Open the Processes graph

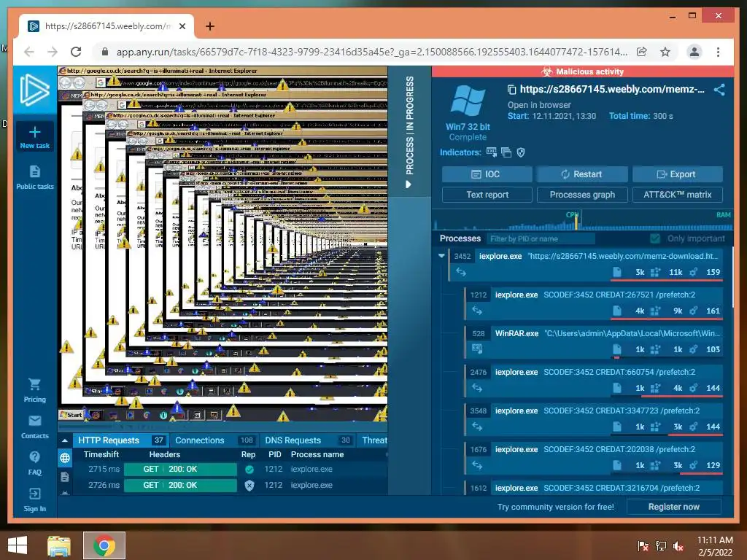coord(581,195)
